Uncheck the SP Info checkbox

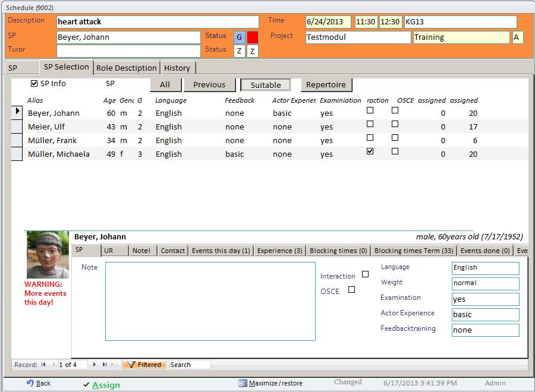34,84
